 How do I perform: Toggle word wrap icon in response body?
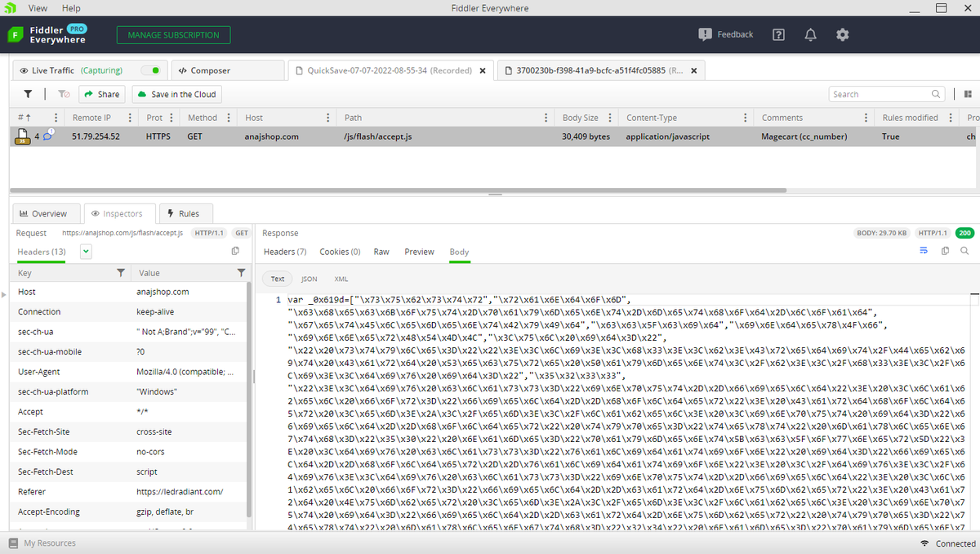click(924, 251)
